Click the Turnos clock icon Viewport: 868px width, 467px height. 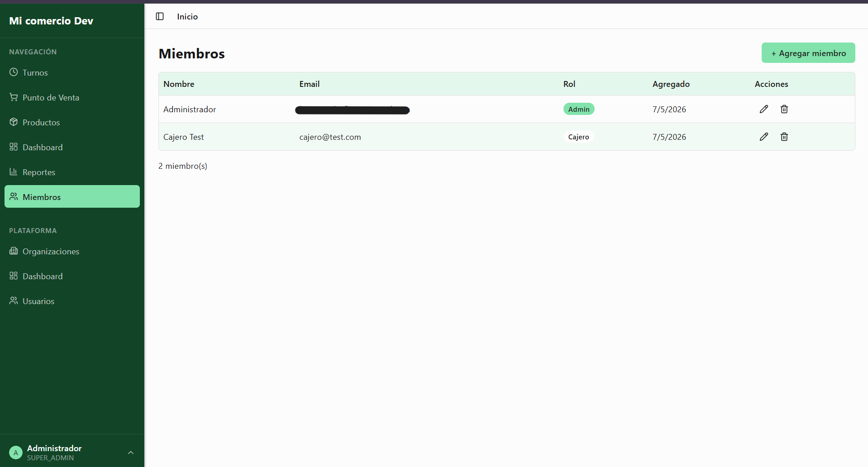[14, 72]
